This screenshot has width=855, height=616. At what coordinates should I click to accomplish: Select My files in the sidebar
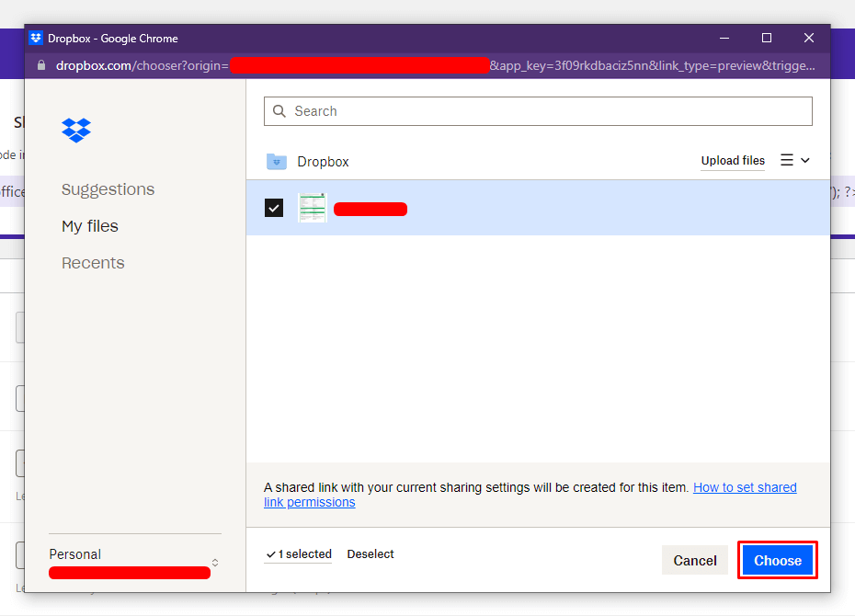pyautogui.click(x=90, y=226)
